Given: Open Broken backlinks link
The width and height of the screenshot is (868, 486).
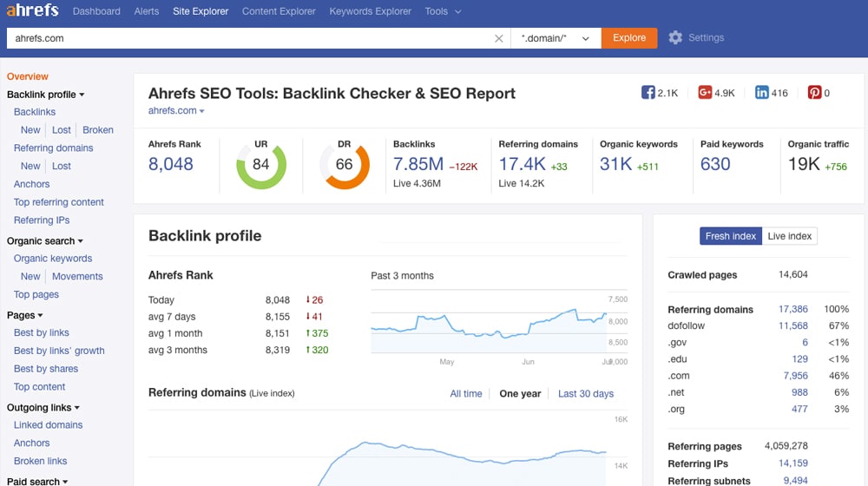Looking at the screenshot, I should [x=98, y=130].
